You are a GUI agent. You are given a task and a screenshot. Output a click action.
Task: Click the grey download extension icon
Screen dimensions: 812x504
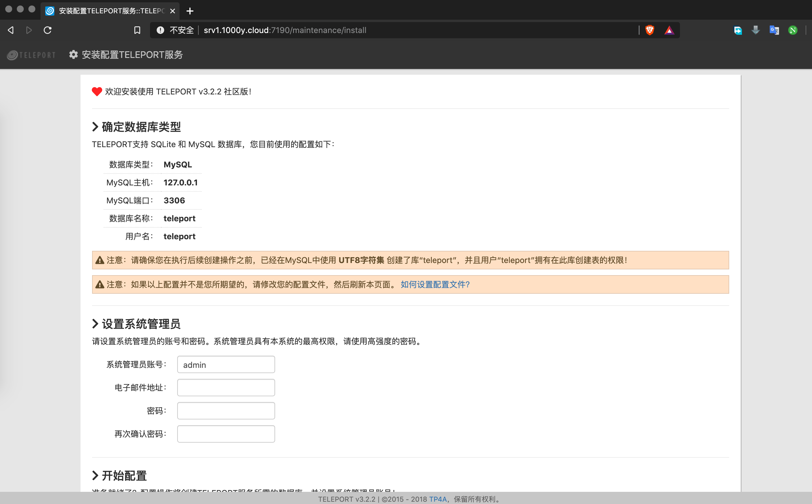pyautogui.click(x=755, y=30)
